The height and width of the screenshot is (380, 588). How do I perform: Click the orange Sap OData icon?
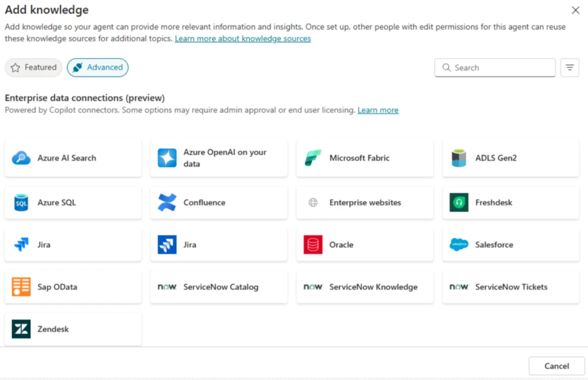pyautogui.click(x=22, y=287)
